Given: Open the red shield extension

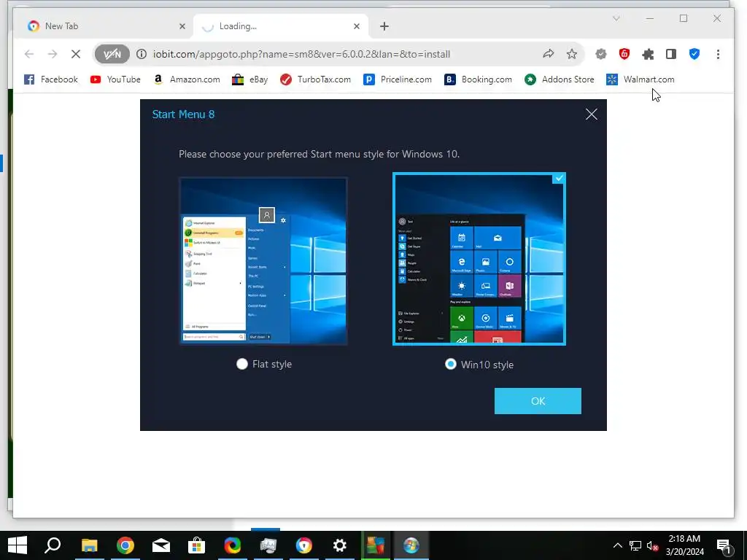Looking at the screenshot, I should 624,54.
